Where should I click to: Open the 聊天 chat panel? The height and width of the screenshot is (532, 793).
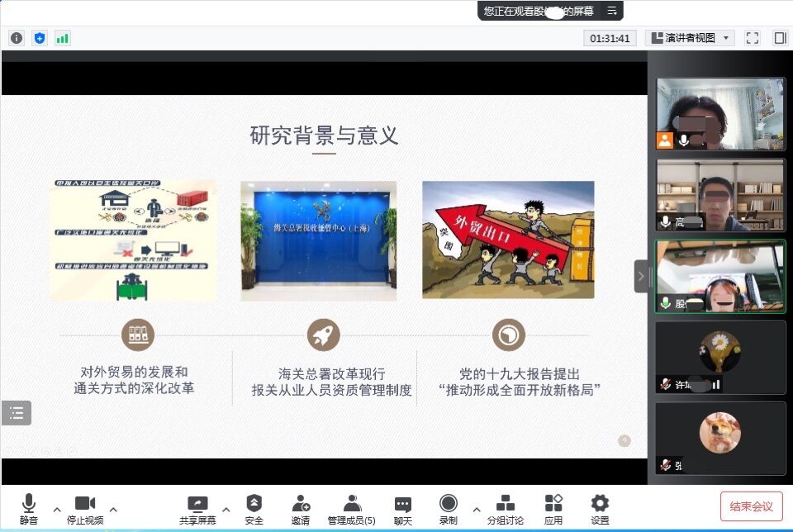(402, 509)
